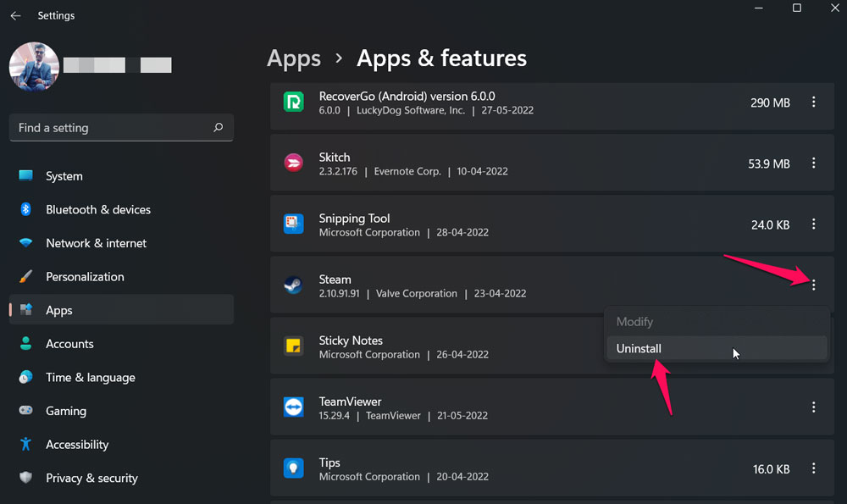Click the System monitor icon in sidebar
Viewport: 847px width, 504px height.
tap(25, 175)
